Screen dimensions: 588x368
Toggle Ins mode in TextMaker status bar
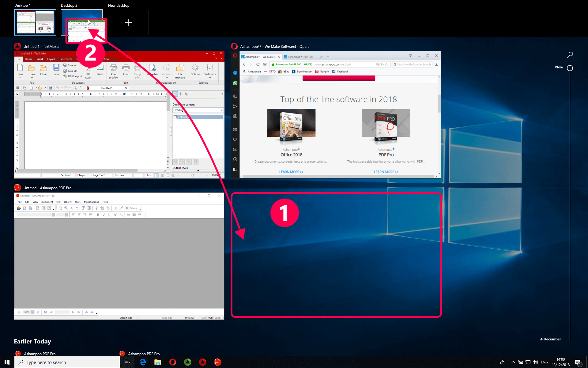149,175
